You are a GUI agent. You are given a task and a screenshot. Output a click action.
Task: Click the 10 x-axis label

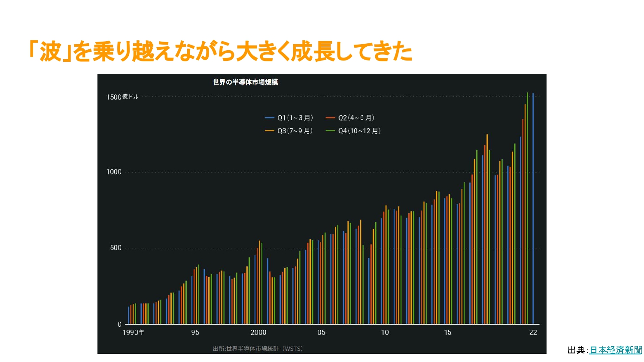(385, 332)
